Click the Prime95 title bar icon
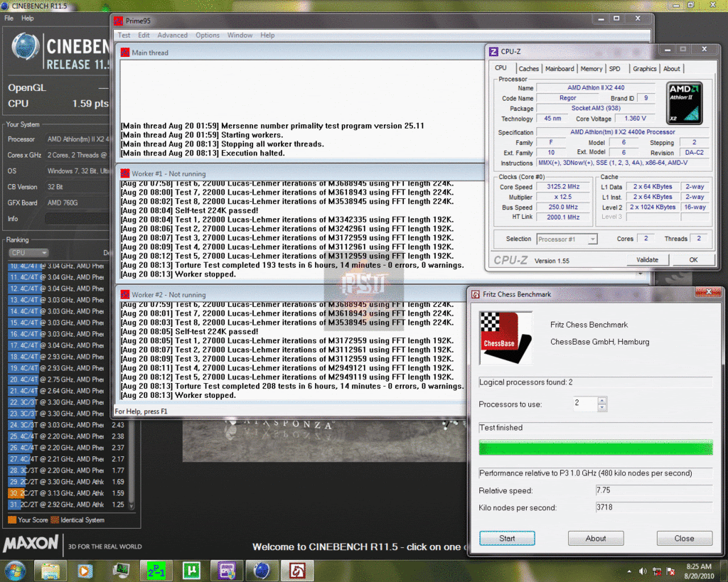 119,21
